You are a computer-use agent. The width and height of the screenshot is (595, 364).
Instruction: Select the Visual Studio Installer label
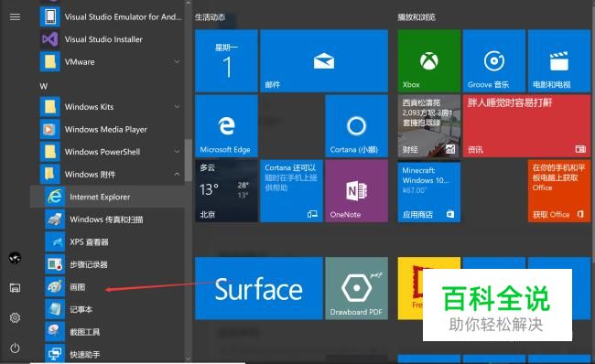tap(103, 39)
